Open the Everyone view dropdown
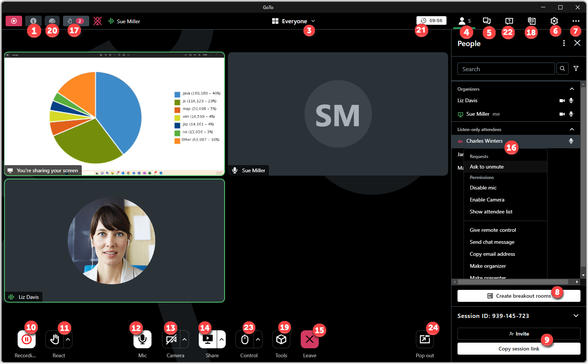Image resolution: width=588 pixels, height=364 pixels. tap(294, 21)
